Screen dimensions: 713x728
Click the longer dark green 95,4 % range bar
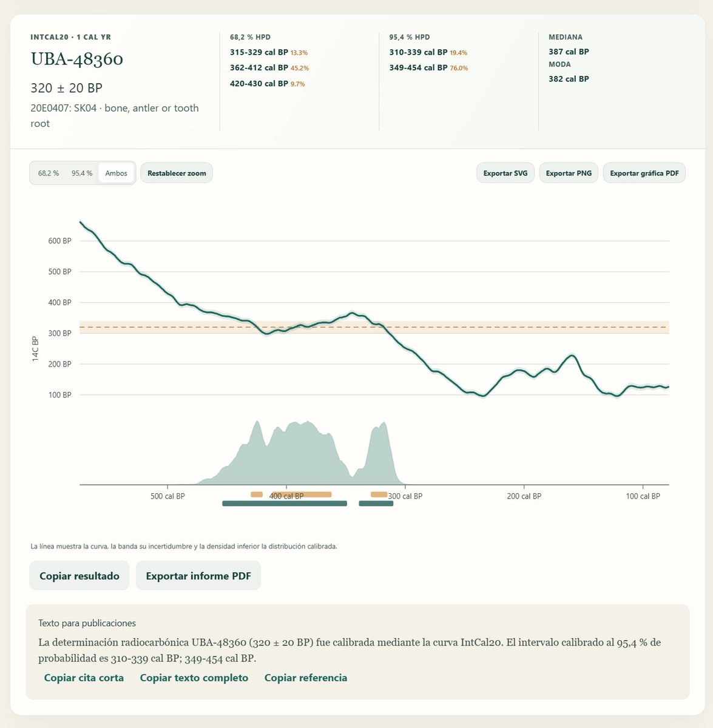point(285,504)
